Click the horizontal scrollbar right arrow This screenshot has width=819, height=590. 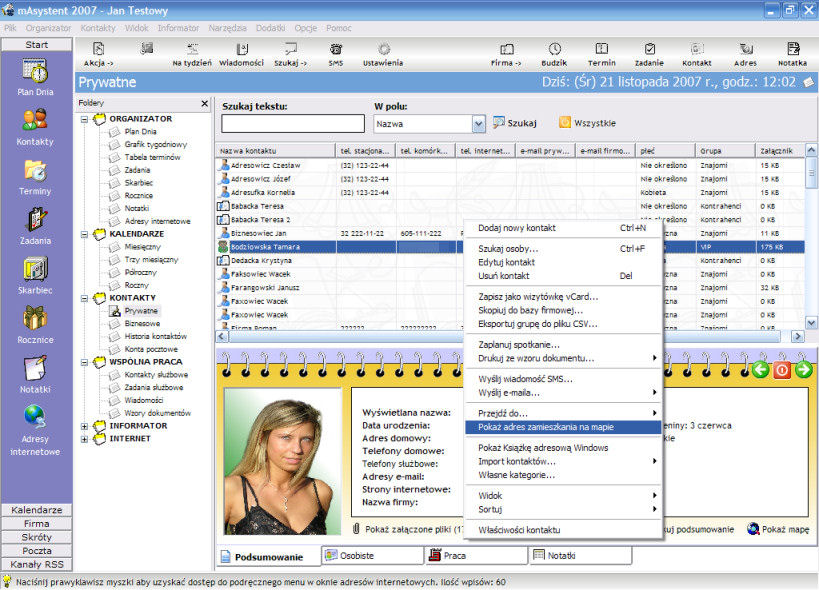(798, 336)
